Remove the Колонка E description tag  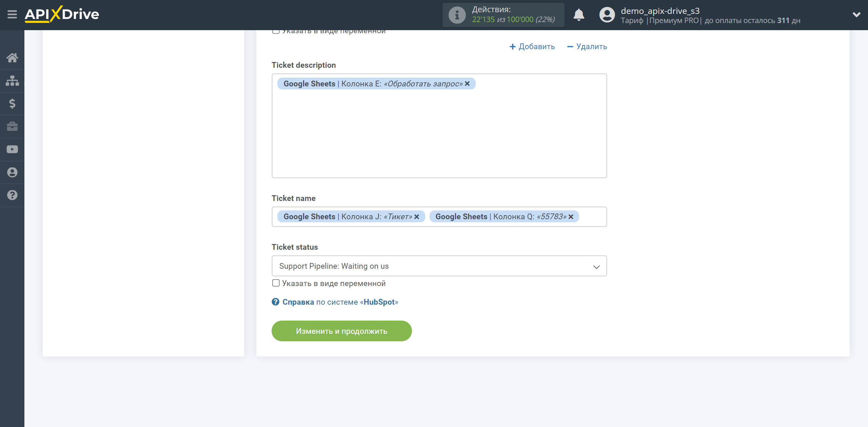coord(467,84)
